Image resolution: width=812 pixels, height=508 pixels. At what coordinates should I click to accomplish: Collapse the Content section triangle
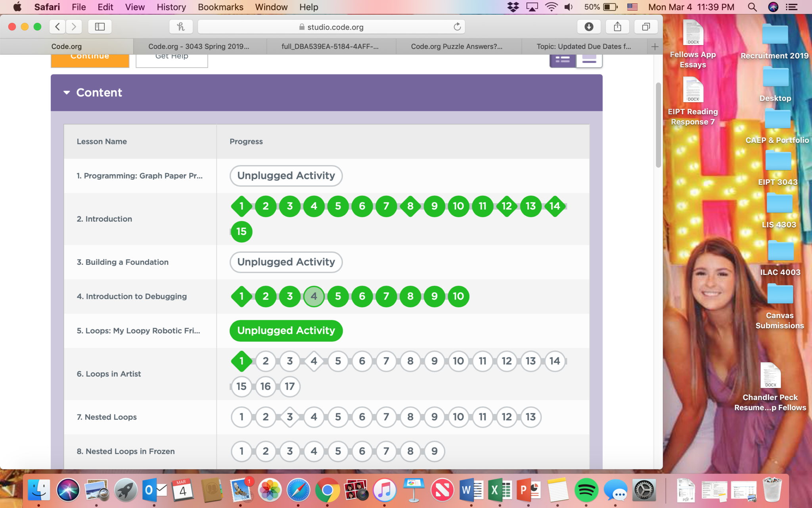(67, 92)
